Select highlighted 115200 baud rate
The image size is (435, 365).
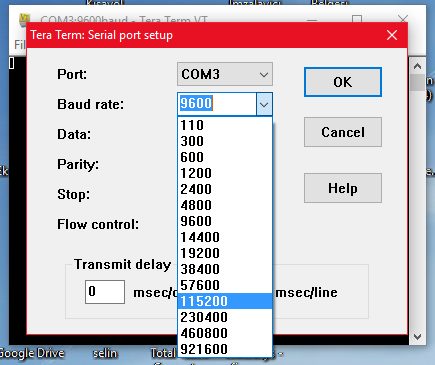pos(225,301)
